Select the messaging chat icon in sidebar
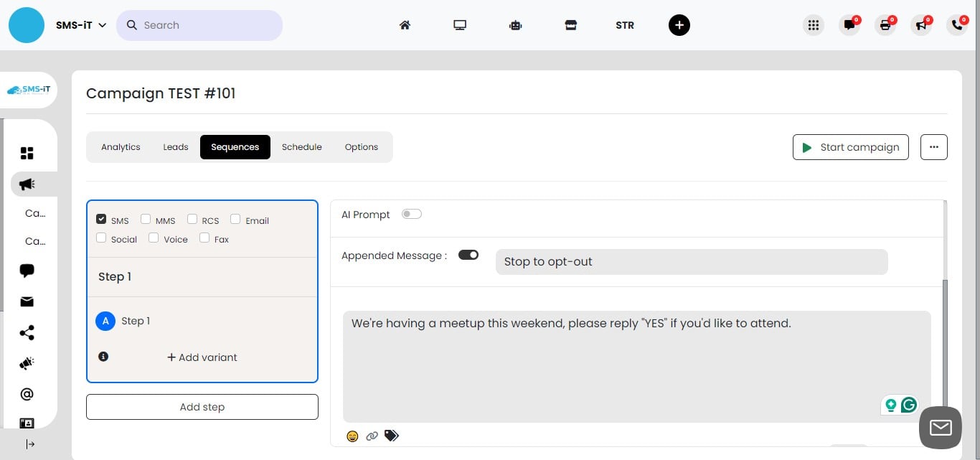The height and width of the screenshot is (460, 980). pos(27,271)
